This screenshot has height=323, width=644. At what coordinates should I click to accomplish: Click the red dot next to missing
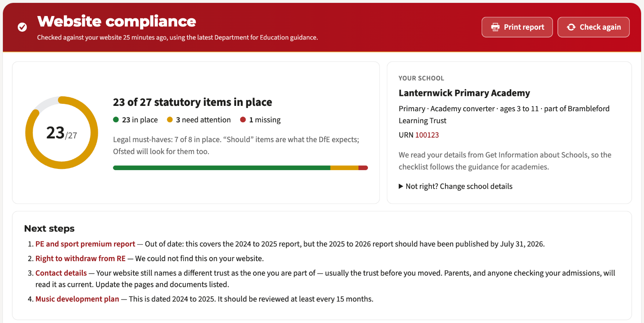(243, 120)
